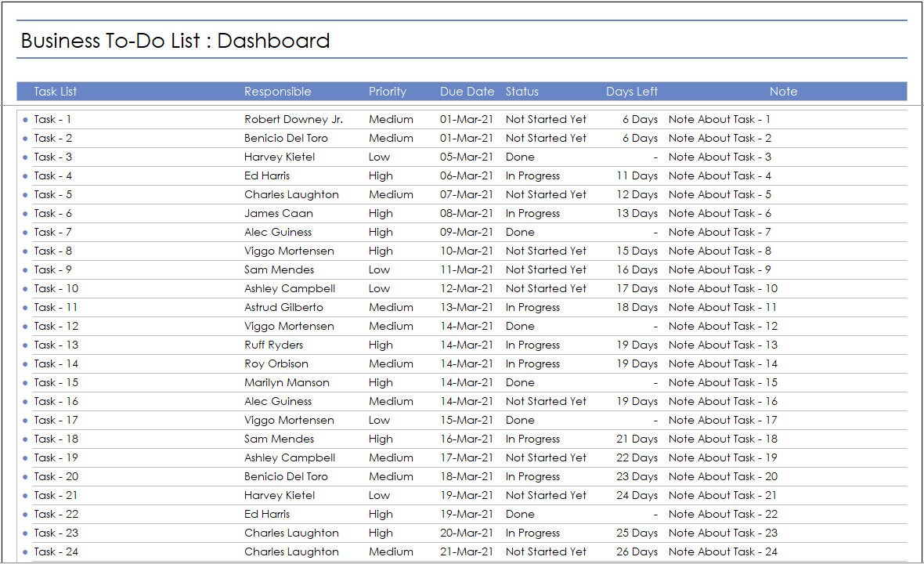Select 'Harvey Kietel' in the Task - 3 row
The width and height of the screenshot is (924, 564).
(280, 157)
